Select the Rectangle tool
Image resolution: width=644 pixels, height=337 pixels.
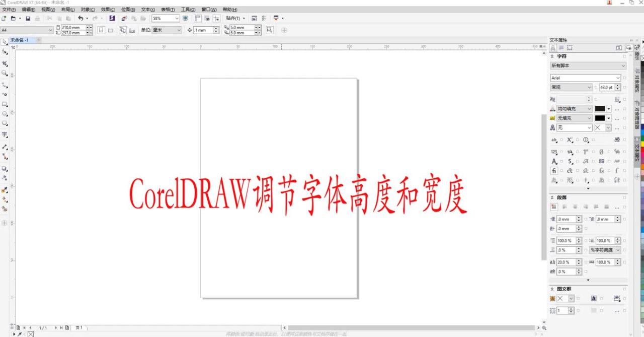(5, 104)
